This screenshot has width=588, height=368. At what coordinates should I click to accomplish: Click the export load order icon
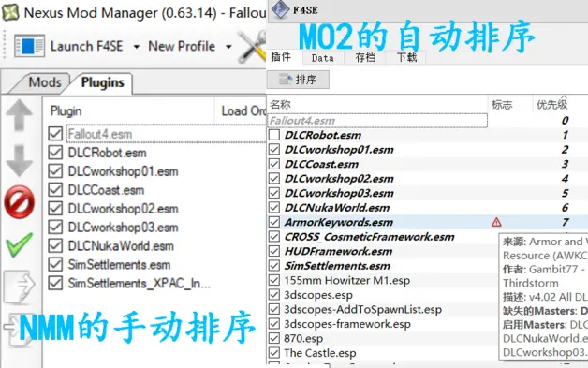[19, 287]
